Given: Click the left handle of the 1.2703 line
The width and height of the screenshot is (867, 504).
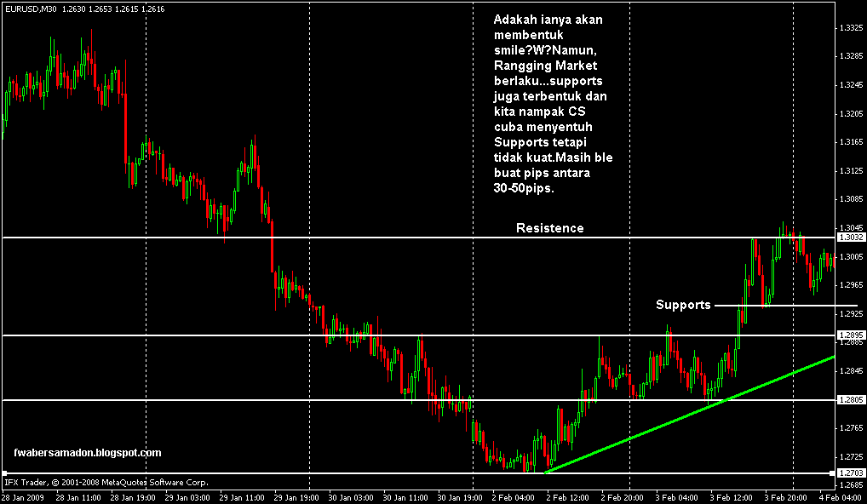Looking at the screenshot, I should point(4,473).
